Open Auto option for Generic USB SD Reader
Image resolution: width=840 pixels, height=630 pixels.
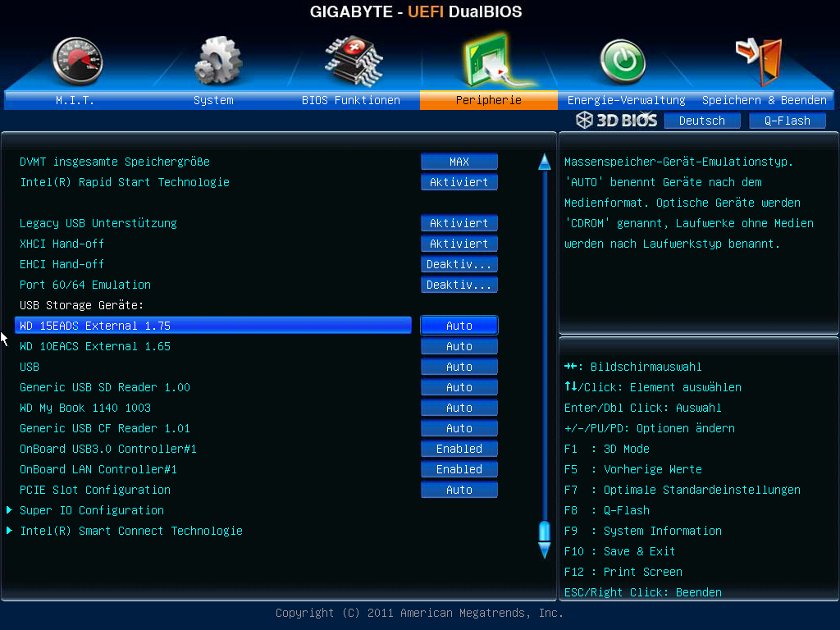tap(459, 387)
